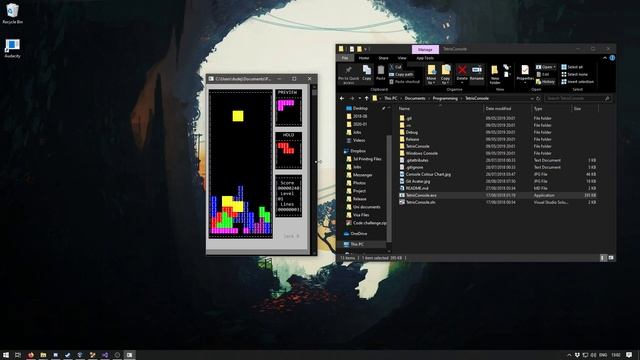Click the Manage contextual tab
Viewport: 640px width, 360px height.
pos(425,49)
